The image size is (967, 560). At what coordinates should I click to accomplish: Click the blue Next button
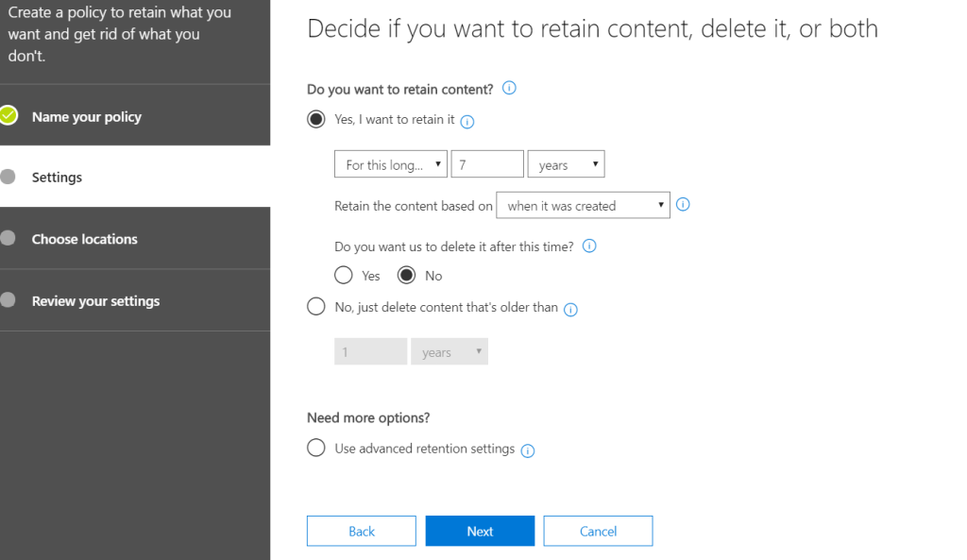tap(480, 531)
